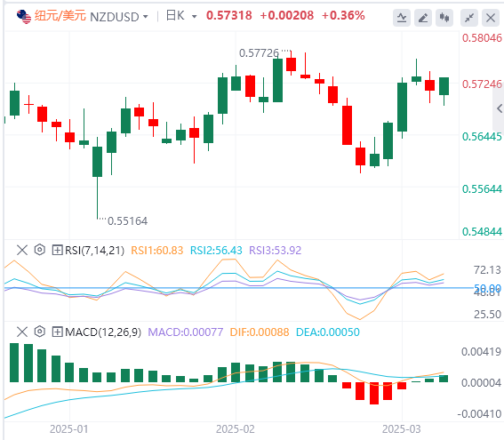Toggle the MACD panel plus box
The image size is (504, 440).
point(57,332)
